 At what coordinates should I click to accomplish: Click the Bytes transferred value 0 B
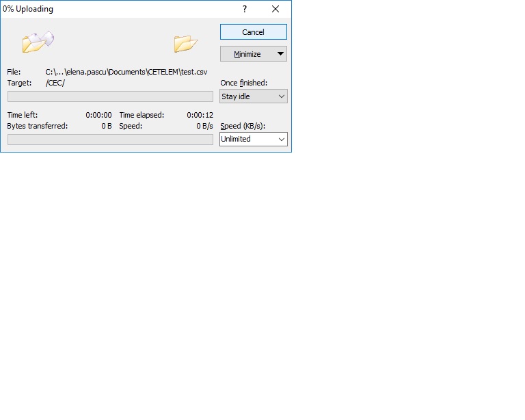coord(106,126)
